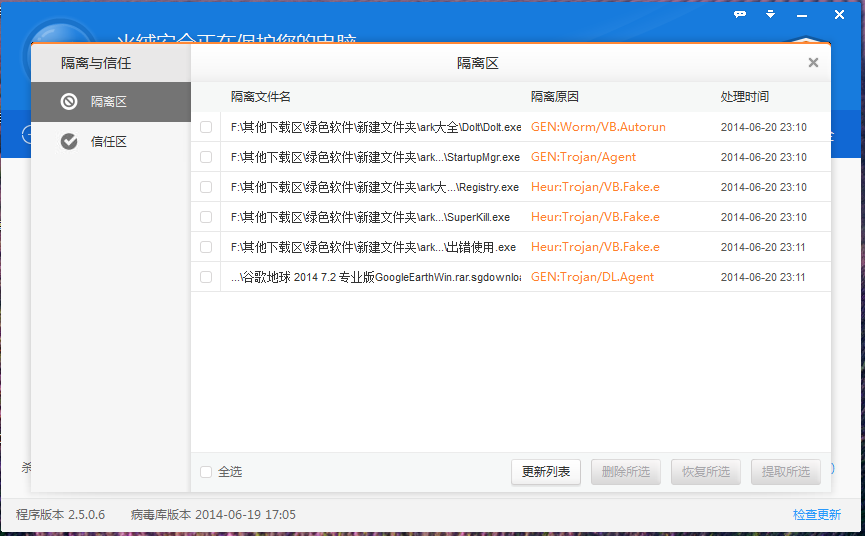Open the 隔离区 quarantine sidebar tab
This screenshot has width=865, height=536.
(x=111, y=101)
